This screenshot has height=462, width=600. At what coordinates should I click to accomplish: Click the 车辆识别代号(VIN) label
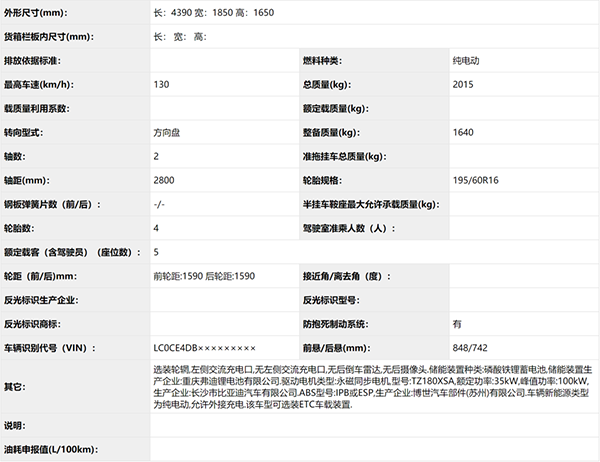(49, 348)
